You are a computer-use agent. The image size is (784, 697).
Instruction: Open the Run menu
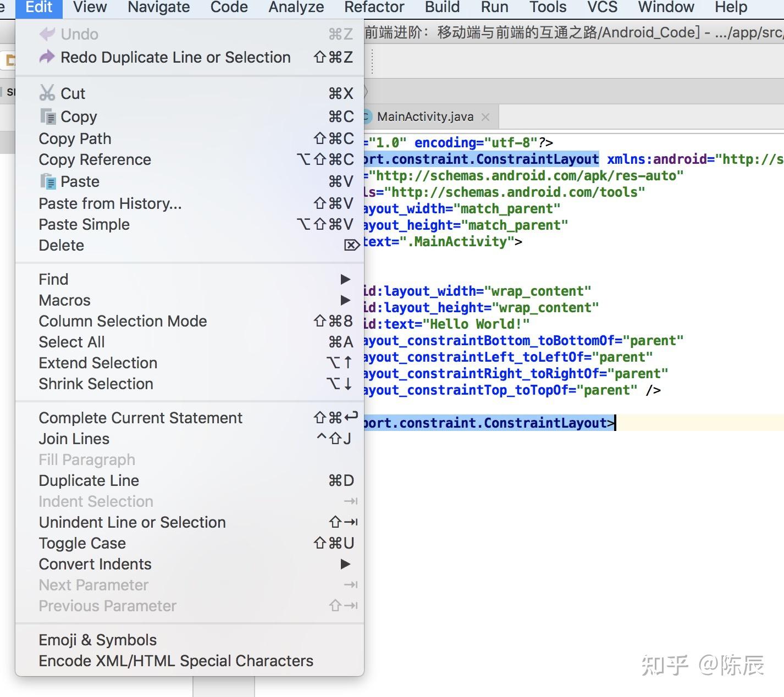coord(495,7)
